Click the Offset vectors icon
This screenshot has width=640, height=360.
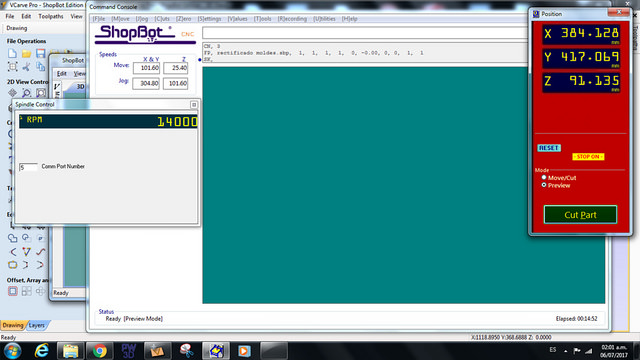[x=13, y=291]
